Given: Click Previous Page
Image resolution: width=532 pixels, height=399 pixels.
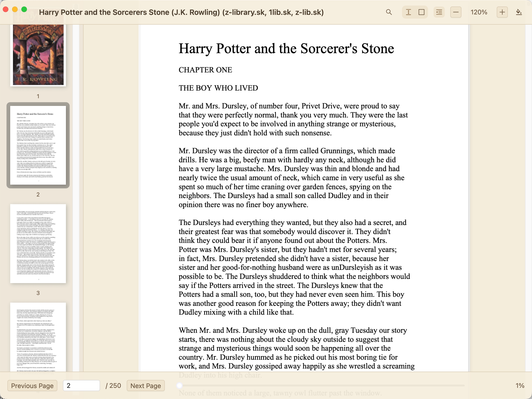Looking at the screenshot, I should click(x=32, y=386).
